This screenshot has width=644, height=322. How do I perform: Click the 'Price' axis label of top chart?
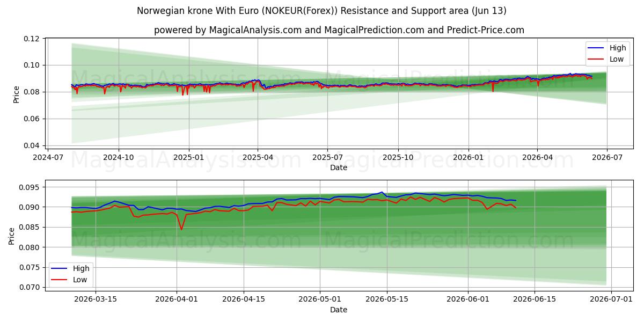click(x=16, y=94)
